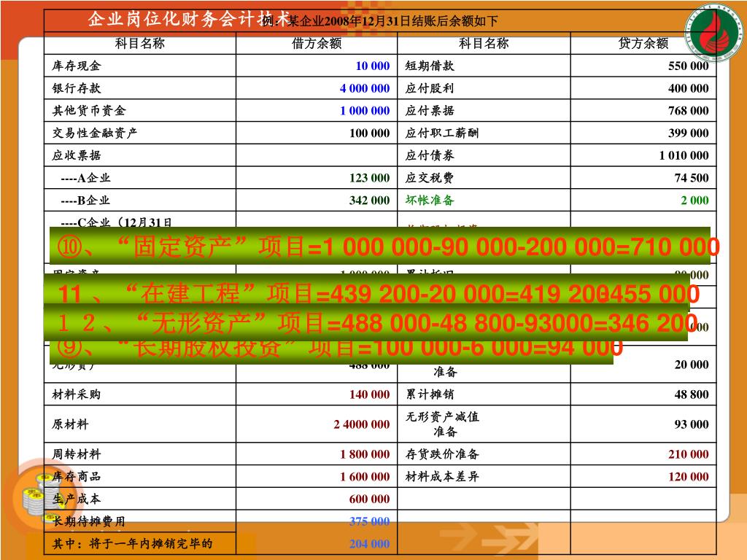Viewport: 747px width, 560px height.
Task: Select the 库存现金 row label
Action: coord(77,66)
